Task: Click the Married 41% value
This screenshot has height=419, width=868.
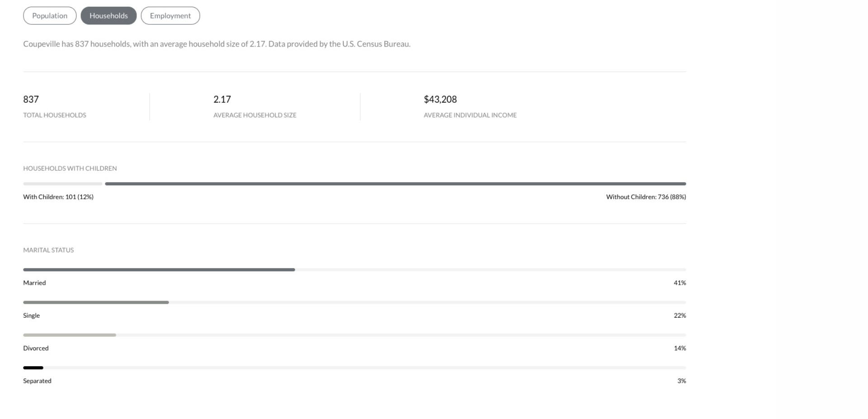Action: tap(679, 283)
